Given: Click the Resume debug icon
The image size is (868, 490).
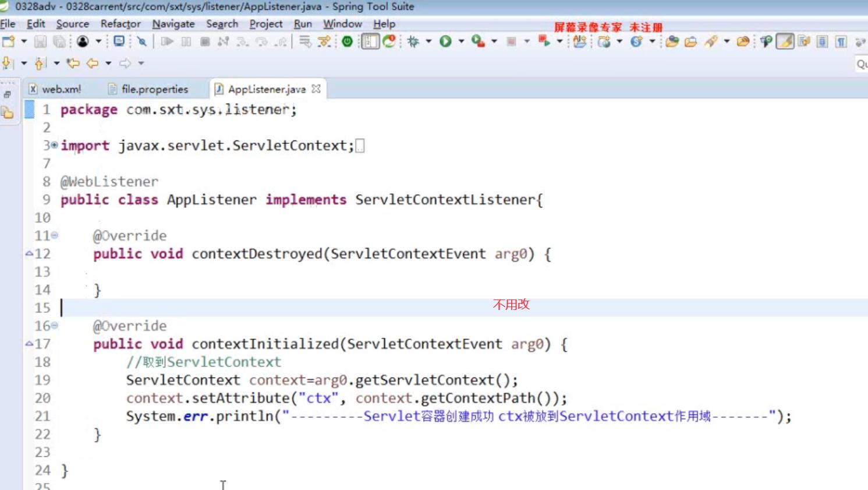Looking at the screenshot, I should (x=167, y=41).
